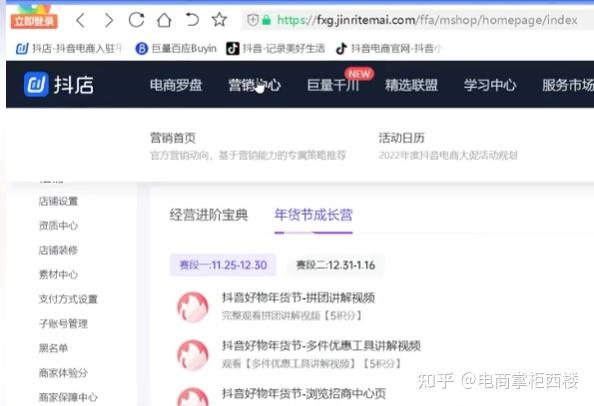The height and width of the screenshot is (406, 594).
Task: Open 店铺设置 in sidebar
Action: (x=58, y=201)
